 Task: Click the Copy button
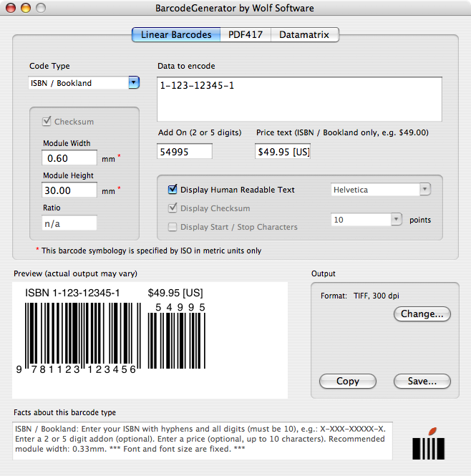(x=348, y=381)
